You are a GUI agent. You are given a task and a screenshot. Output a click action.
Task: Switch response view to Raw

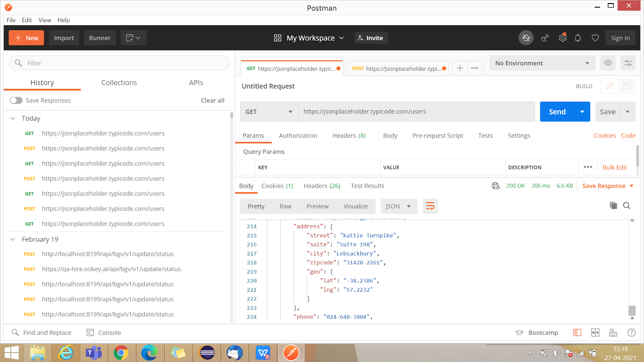pyautogui.click(x=285, y=206)
